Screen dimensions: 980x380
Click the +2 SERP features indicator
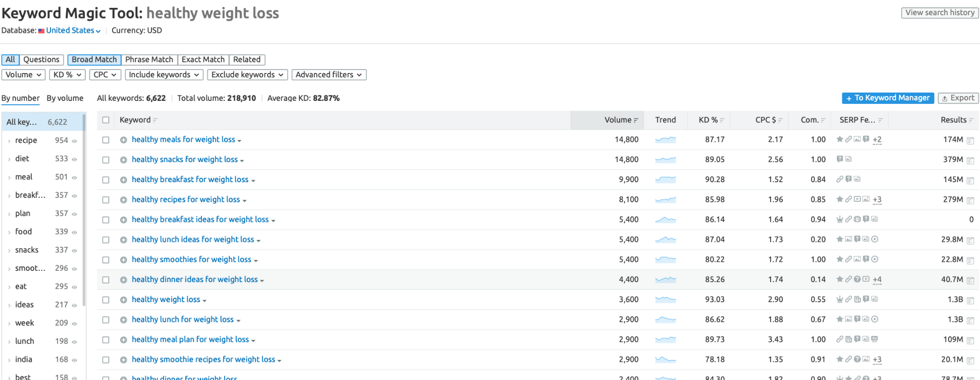877,140
